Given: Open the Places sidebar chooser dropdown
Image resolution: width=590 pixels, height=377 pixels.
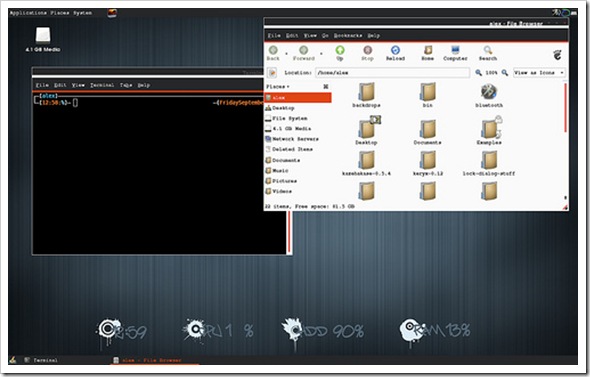Looking at the screenshot, I should click(x=278, y=87).
